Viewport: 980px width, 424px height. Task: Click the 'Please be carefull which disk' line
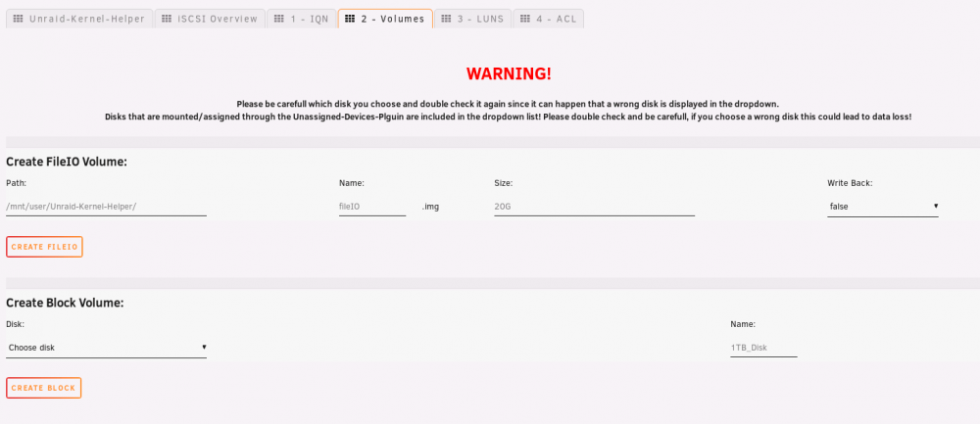(508, 104)
